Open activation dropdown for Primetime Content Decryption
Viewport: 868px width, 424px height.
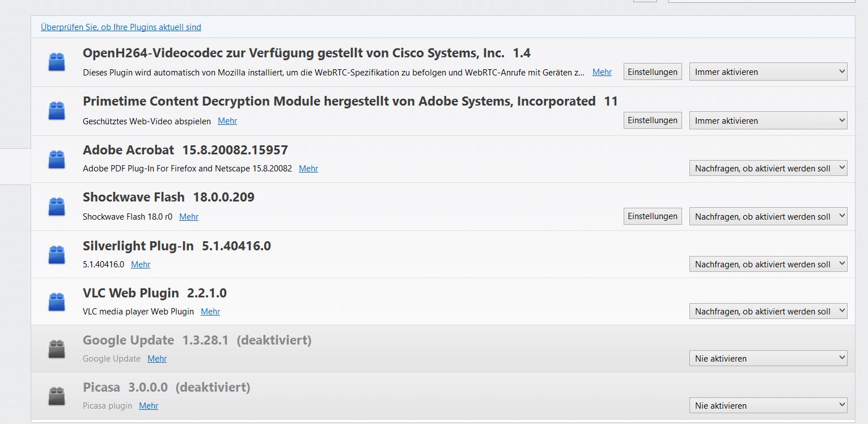[x=768, y=121]
